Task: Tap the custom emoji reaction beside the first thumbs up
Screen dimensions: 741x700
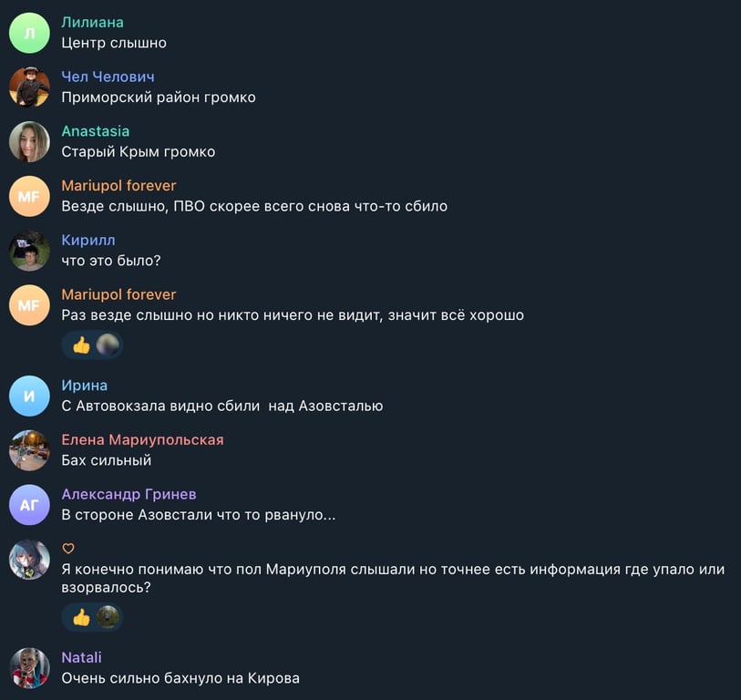Action: point(107,345)
